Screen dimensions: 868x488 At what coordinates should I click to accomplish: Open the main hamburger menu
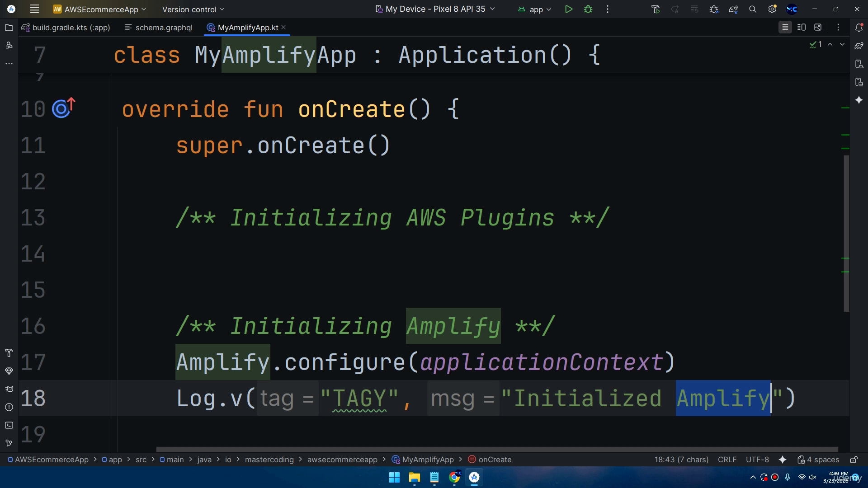34,9
